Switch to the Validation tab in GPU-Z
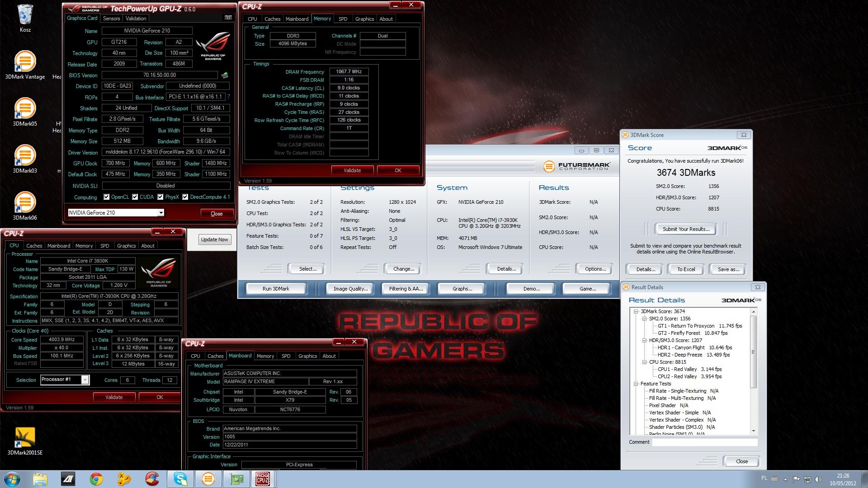The image size is (868, 488). (x=136, y=19)
